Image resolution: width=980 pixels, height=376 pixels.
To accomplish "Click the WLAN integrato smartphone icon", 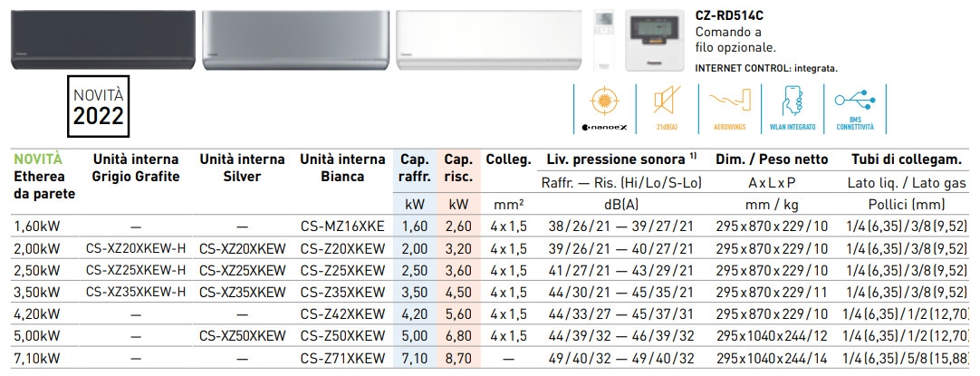I will [792, 108].
